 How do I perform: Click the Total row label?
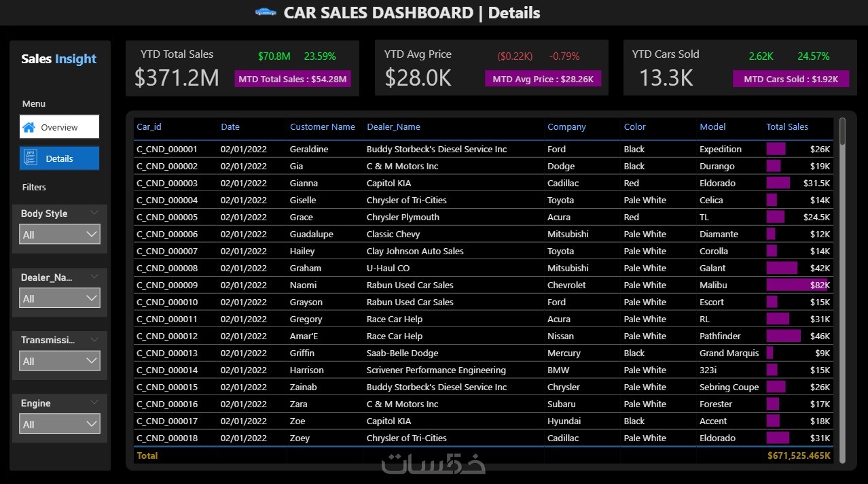147,455
